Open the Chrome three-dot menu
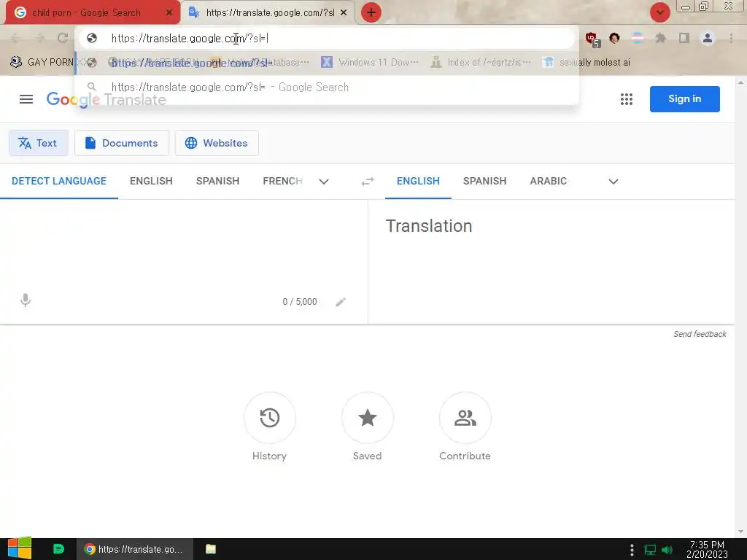Viewport: 747px width, 560px height. [731, 38]
